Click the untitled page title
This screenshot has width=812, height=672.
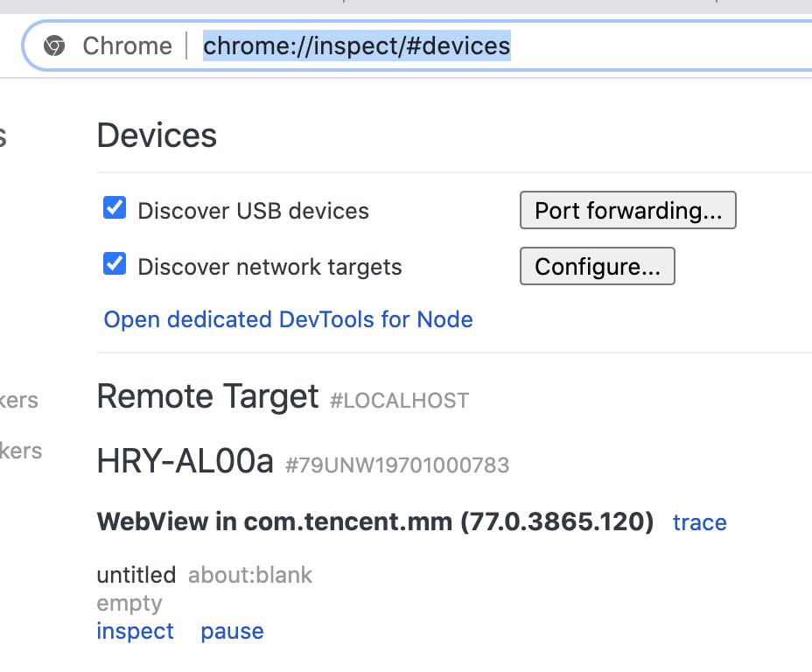pos(136,575)
